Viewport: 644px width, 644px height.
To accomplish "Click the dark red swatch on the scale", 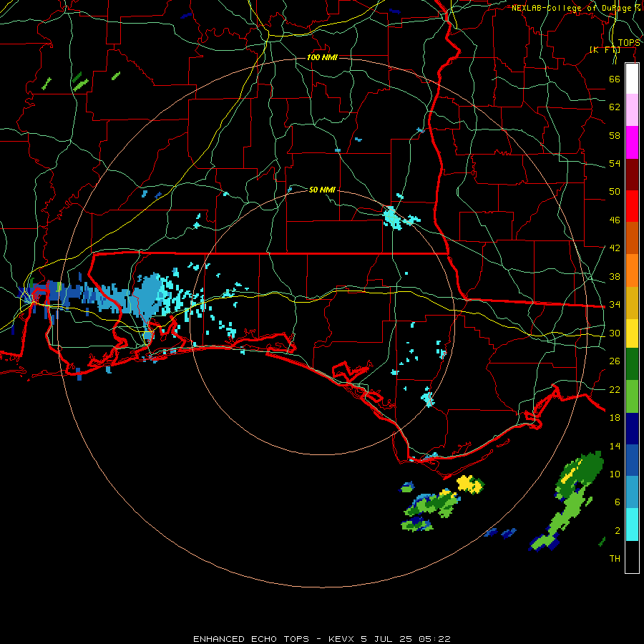I will tap(632, 174).
